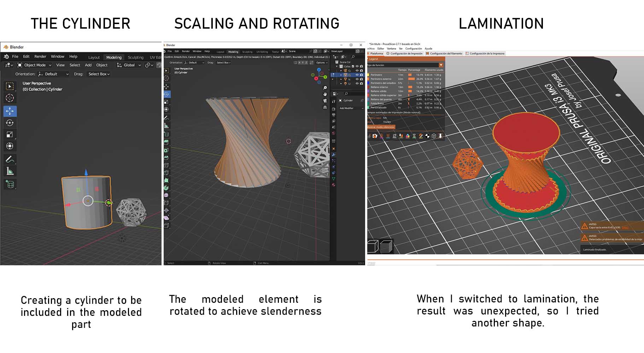Image resolution: width=644 pixels, height=353 pixels.
Task: Select the Move tool in middle Blender window
Action: [x=166, y=87]
